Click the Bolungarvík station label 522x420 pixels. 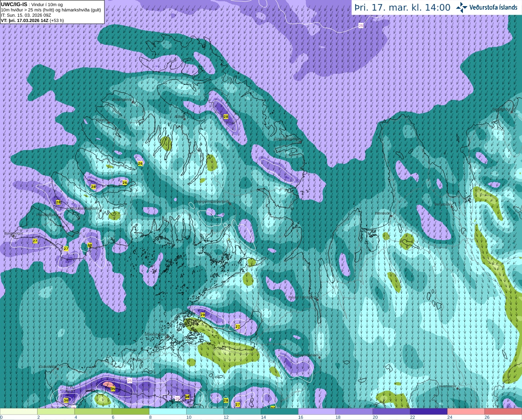coord(122,99)
